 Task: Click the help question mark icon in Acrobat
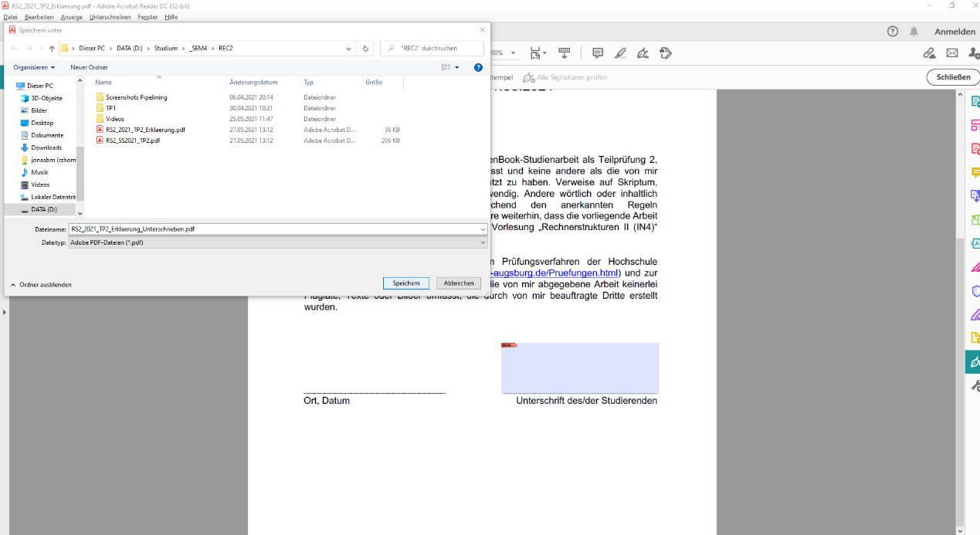[893, 32]
